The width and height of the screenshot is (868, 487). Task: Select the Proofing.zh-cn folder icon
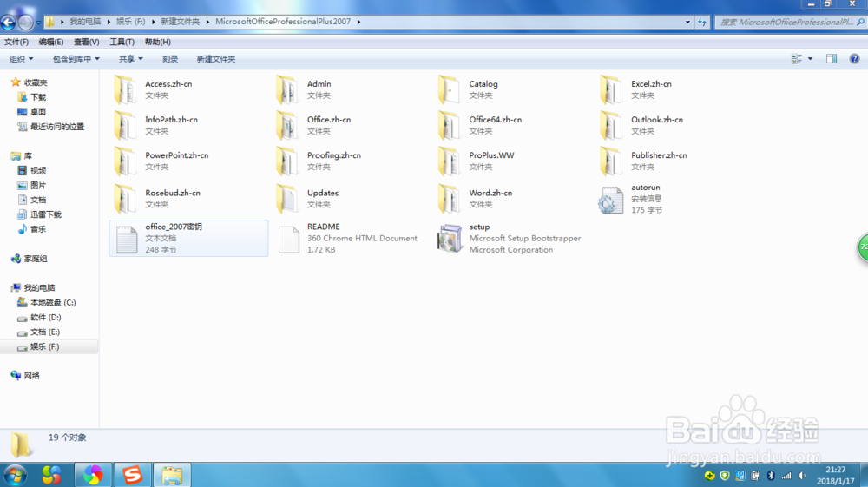(x=287, y=161)
